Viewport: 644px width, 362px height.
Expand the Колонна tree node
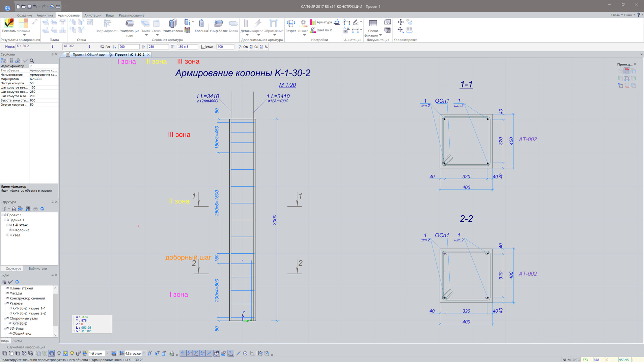(x=10, y=230)
